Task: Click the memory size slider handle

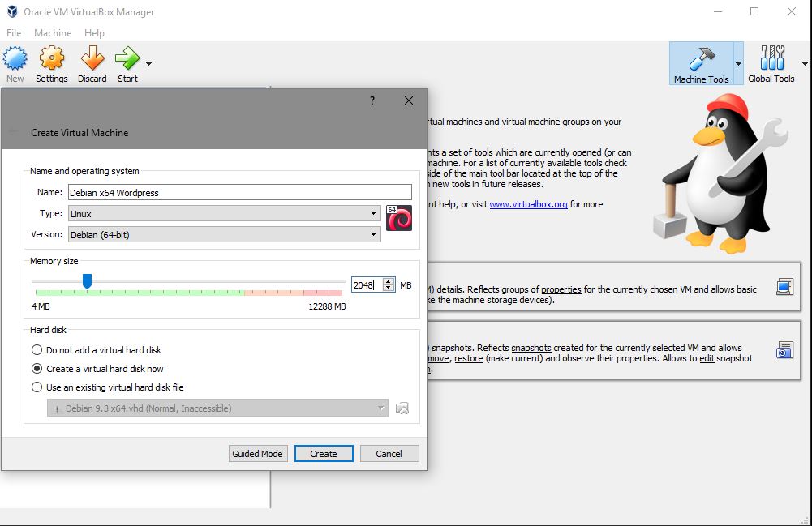Action: coord(88,281)
